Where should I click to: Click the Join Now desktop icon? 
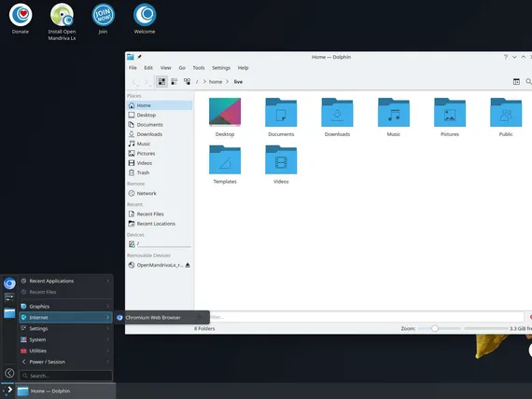103,19
